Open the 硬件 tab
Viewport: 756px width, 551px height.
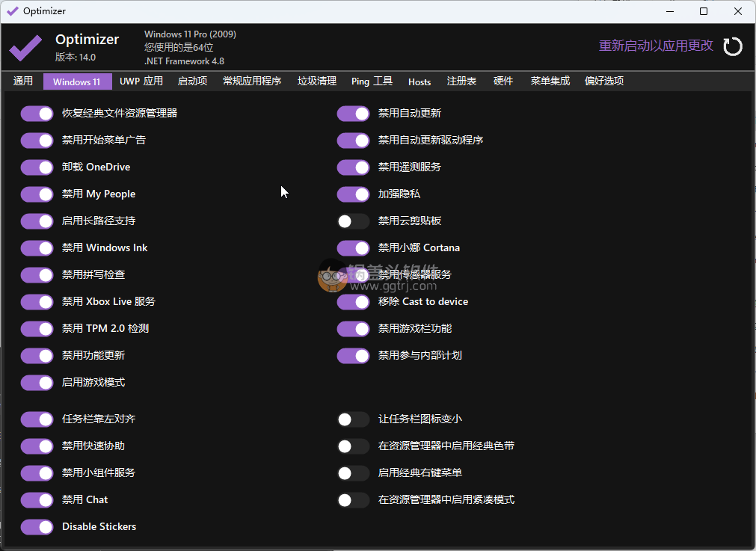point(503,81)
